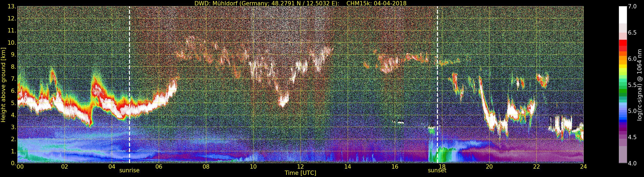
Task: Select the '18' time axis tick label
Action: pyautogui.click(x=442, y=167)
